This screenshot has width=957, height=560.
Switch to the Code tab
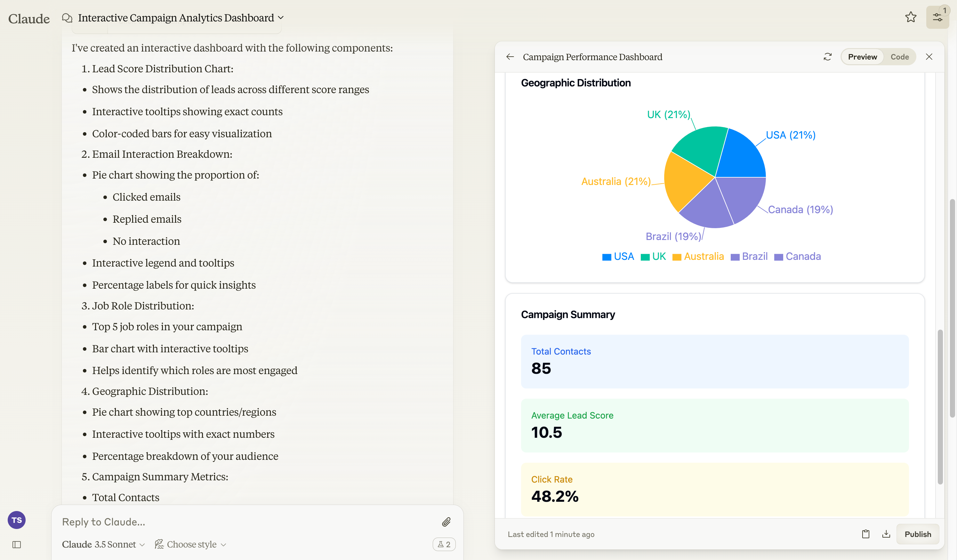pos(899,57)
